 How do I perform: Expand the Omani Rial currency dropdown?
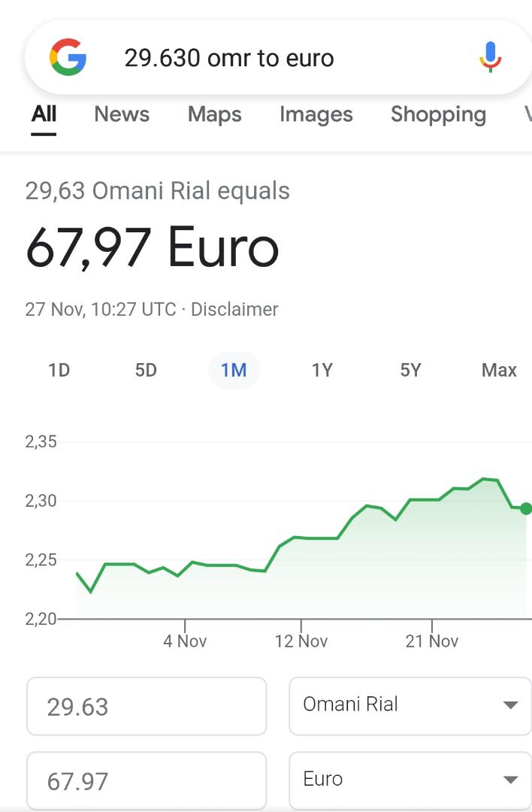[410, 706]
